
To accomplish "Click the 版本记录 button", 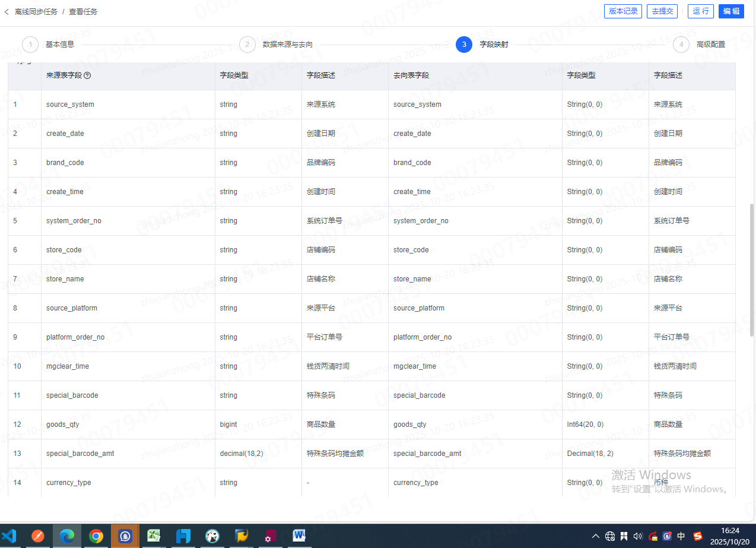I will coord(623,11).
